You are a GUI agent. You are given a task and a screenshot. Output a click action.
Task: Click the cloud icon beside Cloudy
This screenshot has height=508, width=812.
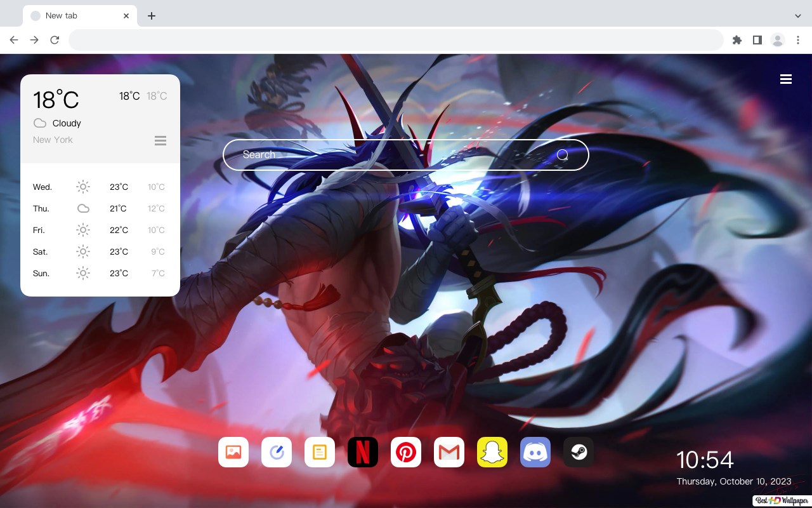40,123
